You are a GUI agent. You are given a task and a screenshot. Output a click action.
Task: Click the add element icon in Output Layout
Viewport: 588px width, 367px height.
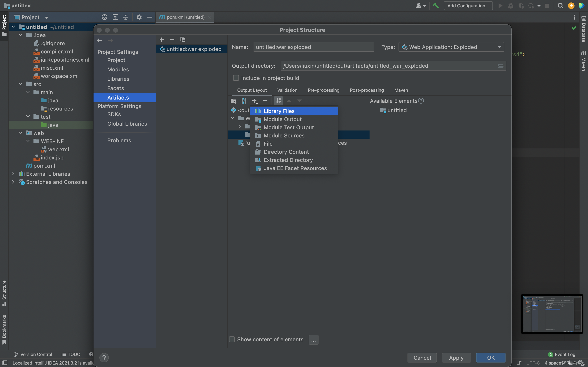click(x=254, y=101)
